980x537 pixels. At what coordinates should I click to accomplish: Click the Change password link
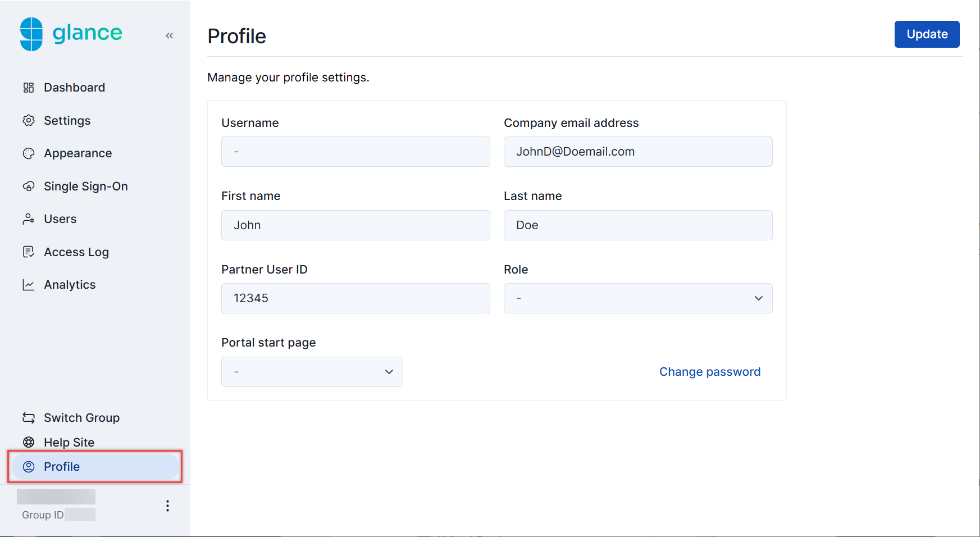(710, 372)
